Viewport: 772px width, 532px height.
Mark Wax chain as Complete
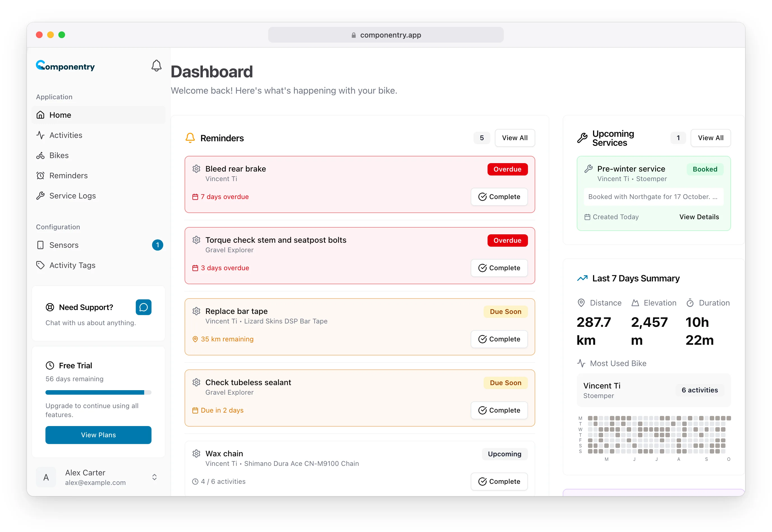(499, 481)
